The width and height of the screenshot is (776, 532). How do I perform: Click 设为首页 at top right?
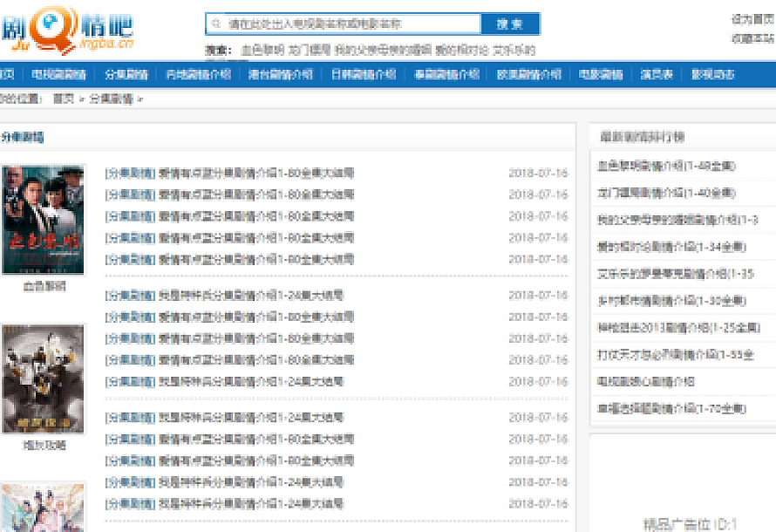(x=753, y=19)
